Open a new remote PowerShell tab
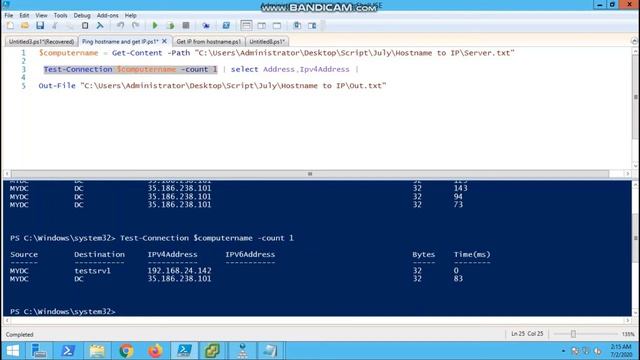 coord(206,26)
